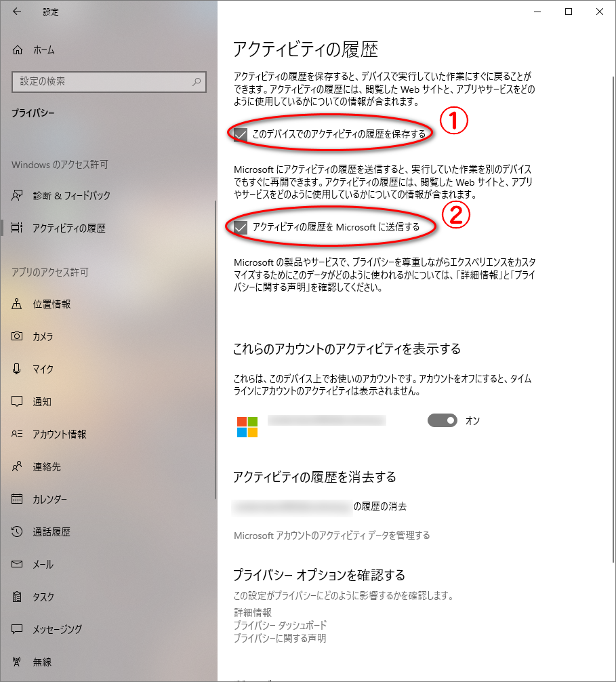Turn off the account activity オン toggle

[x=443, y=421]
